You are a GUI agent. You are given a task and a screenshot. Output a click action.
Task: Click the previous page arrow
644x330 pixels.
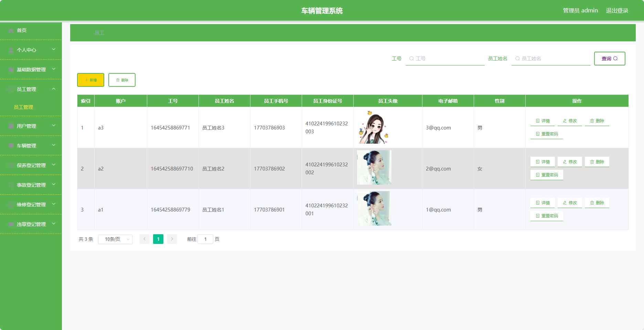tap(144, 239)
